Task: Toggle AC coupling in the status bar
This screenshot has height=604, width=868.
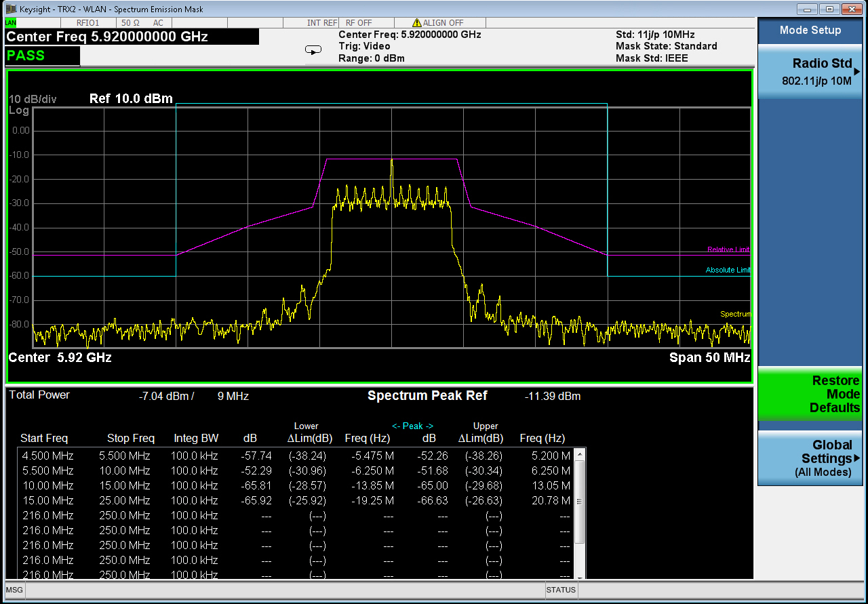Action: (x=157, y=22)
